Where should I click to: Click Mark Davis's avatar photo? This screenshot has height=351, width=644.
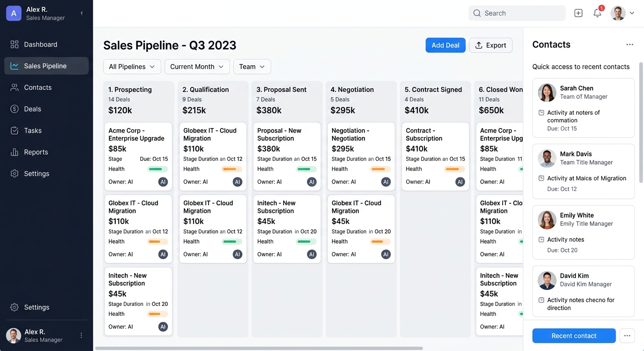pyautogui.click(x=547, y=158)
